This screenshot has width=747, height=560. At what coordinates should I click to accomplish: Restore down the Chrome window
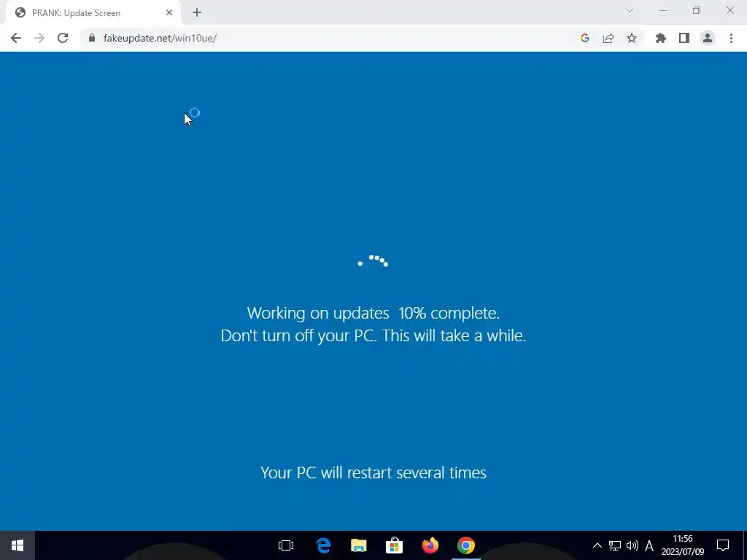[x=697, y=10]
